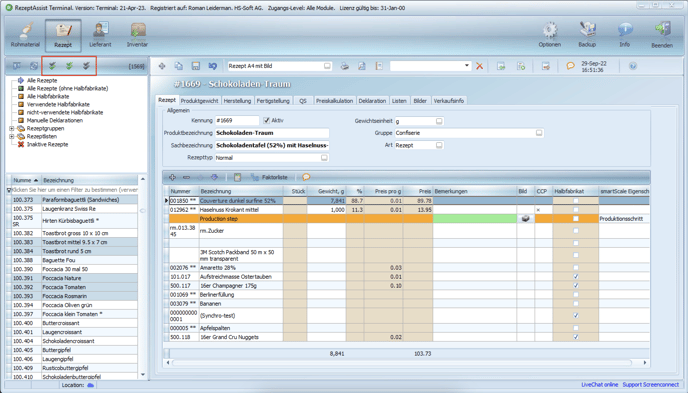Select Manuelle Deklarationen in the tree

[55, 120]
